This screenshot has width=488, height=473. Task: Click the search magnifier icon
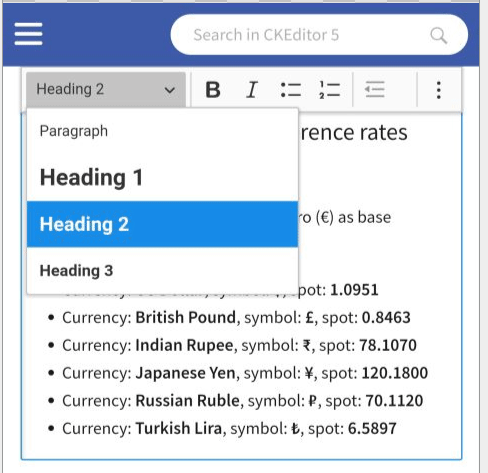[x=438, y=35]
